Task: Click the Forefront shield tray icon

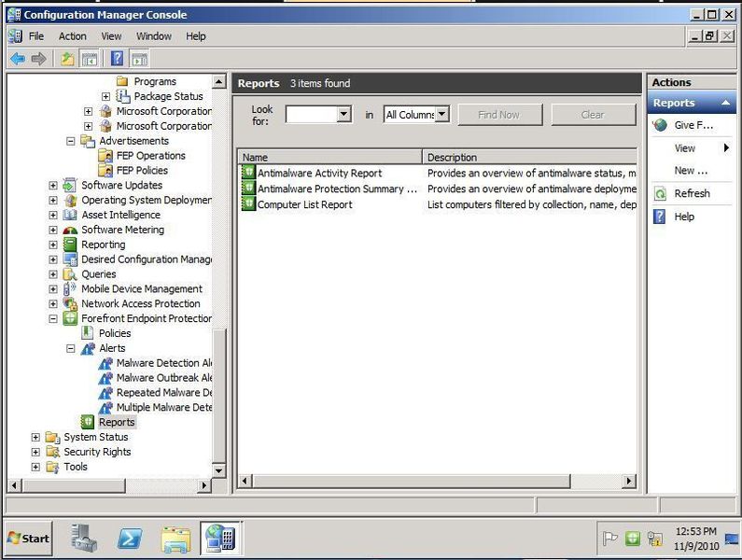Action: [x=632, y=539]
